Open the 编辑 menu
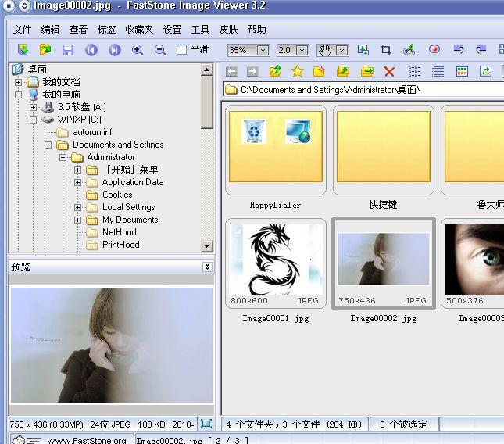This screenshot has width=504, height=444. pyautogui.click(x=50, y=30)
